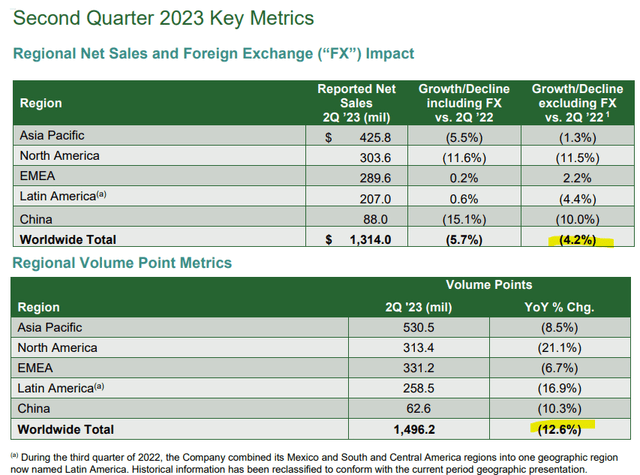Viewport: 640px width, 475px height.
Task: Click the North America 303.6 net sales value
Action: coord(375,158)
